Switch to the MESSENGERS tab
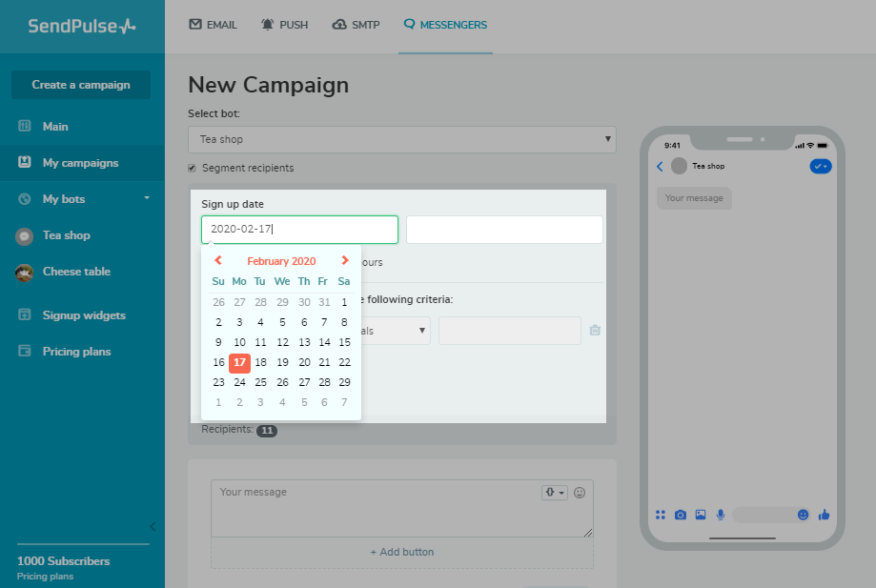Image resolution: width=876 pixels, height=588 pixels. coord(445,25)
